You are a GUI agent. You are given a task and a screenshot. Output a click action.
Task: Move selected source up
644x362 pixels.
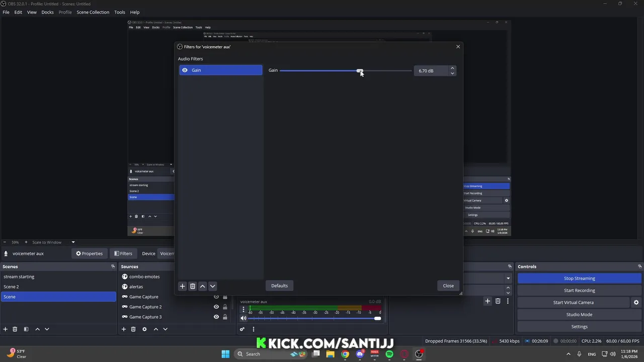click(x=156, y=329)
